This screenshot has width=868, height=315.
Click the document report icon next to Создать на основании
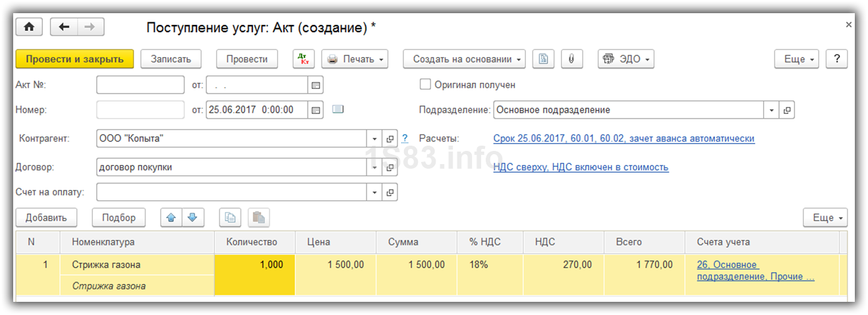[543, 59]
